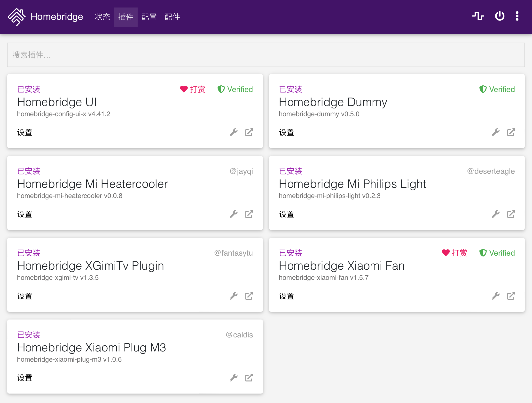Open 设置 for Homebridge Xiaomi Plug M3
The width and height of the screenshot is (532, 403).
pyautogui.click(x=25, y=378)
